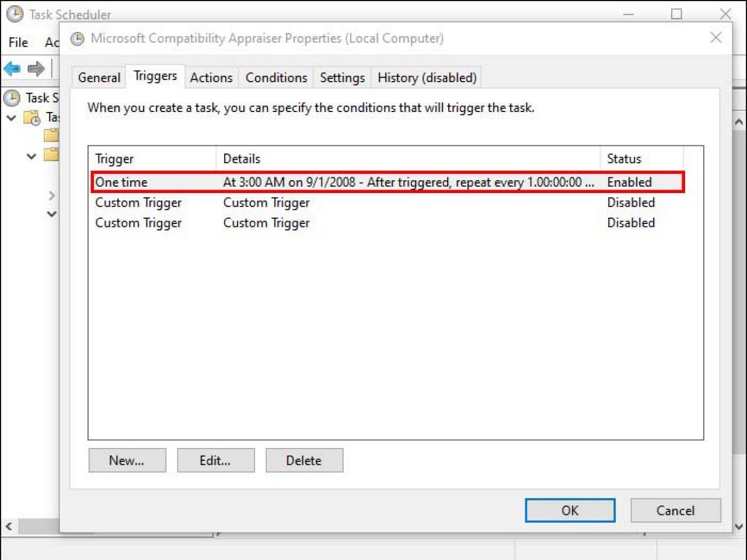Select the Task Scheduler root node clock icon
The width and height of the screenshot is (747, 560).
pyautogui.click(x=12, y=98)
